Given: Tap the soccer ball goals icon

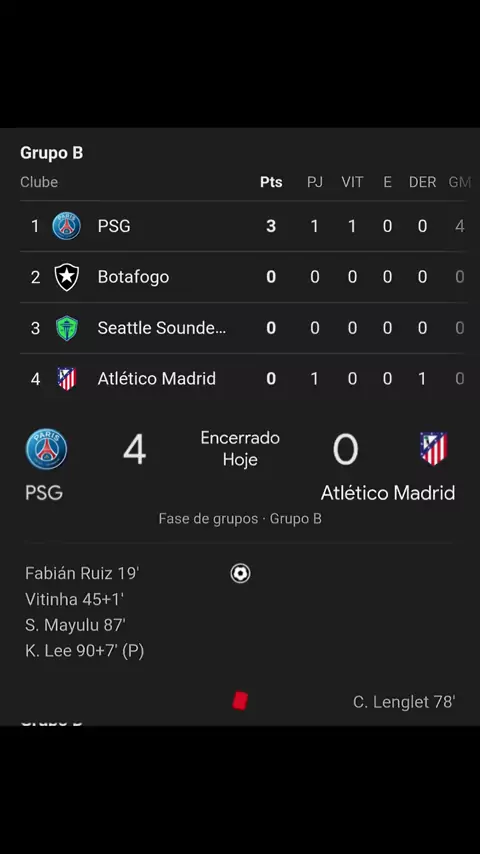Looking at the screenshot, I should click(x=240, y=573).
